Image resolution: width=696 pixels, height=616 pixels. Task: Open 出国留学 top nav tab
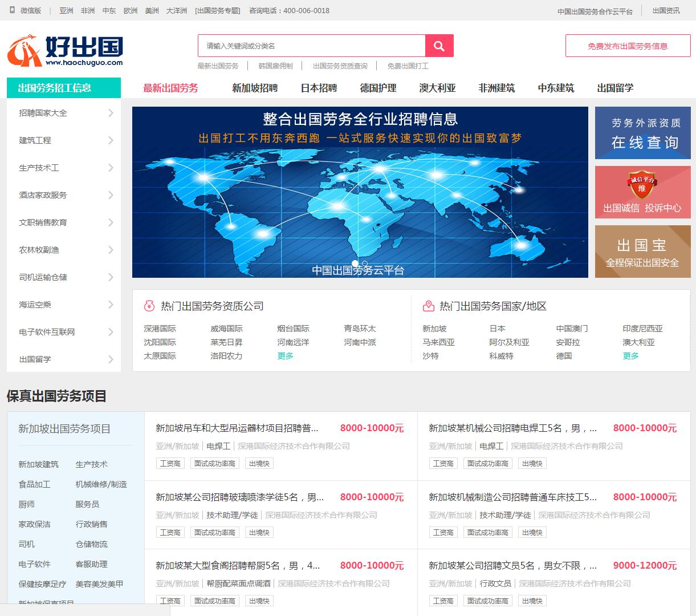(x=615, y=88)
